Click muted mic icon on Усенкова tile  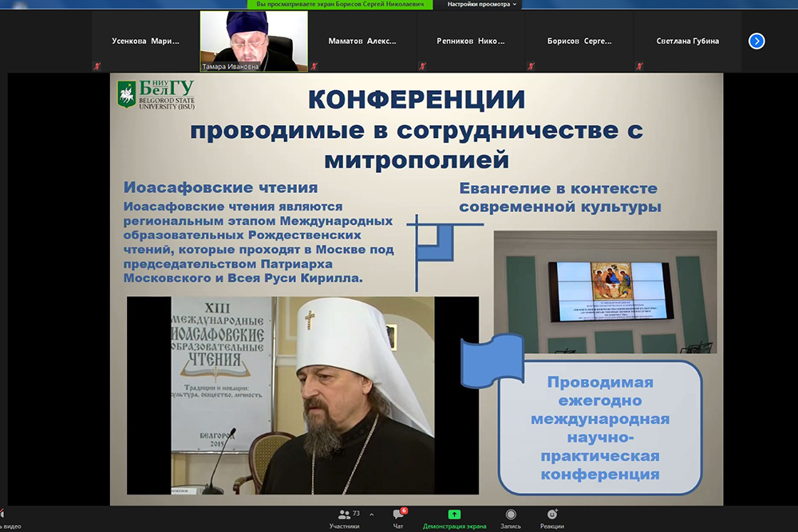pyautogui.click(x=97, y=66)
